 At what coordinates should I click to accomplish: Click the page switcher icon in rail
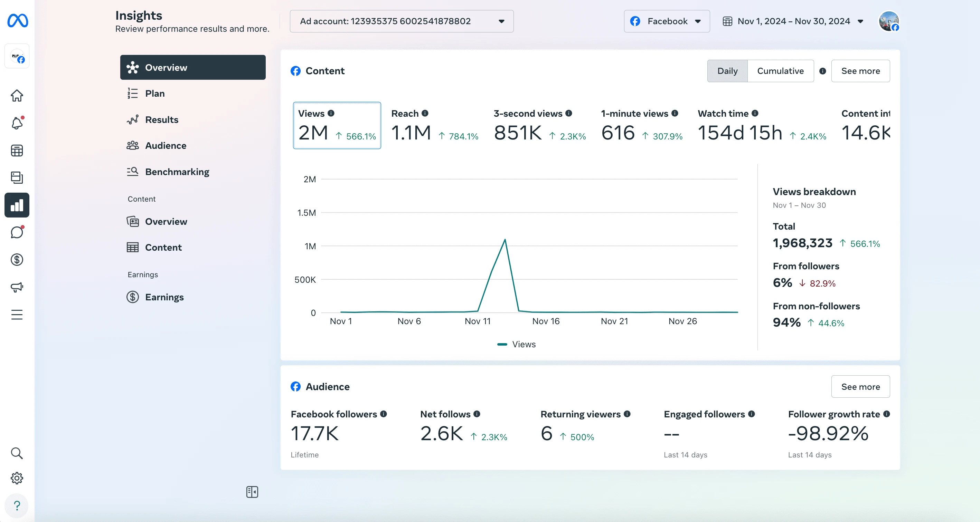(17, 56)
